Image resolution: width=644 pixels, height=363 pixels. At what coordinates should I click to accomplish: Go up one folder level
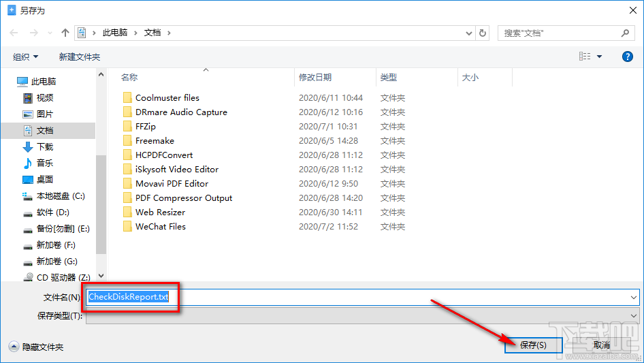coord(65,33)
